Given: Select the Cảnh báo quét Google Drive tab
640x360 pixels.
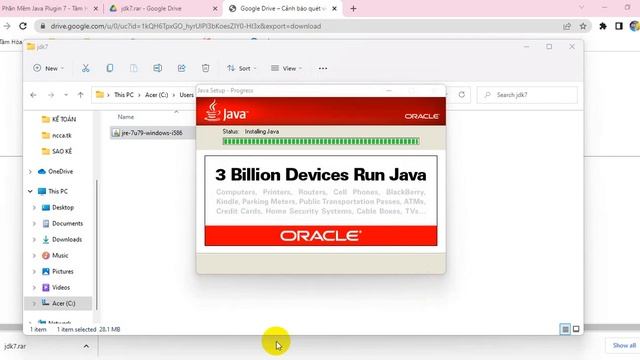Looking at the screenshot, I should pos(282,8).
